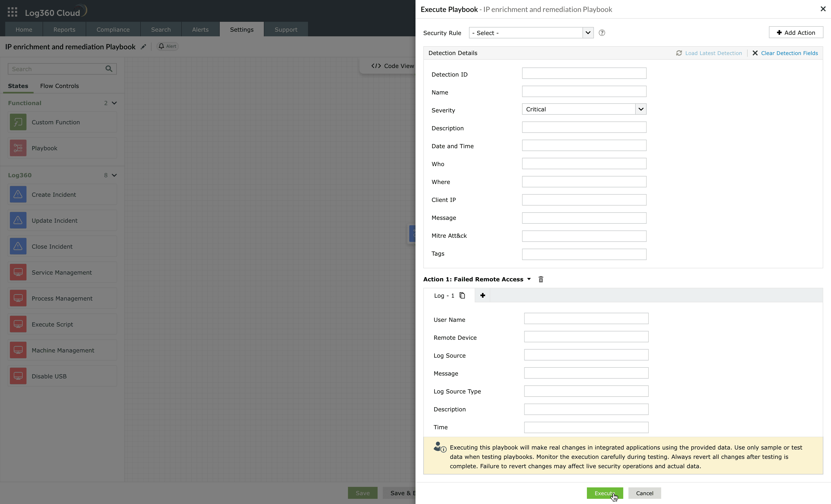
Task: Open the Severity dropdown set to Critical
Action: pos(584,109)
